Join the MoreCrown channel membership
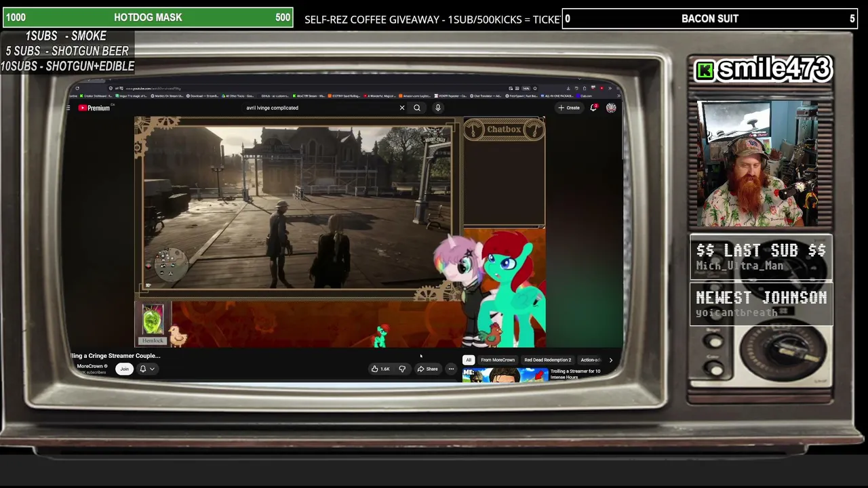Screen dimensions: 868x488 pyautogui.click(x=124, y=369)
